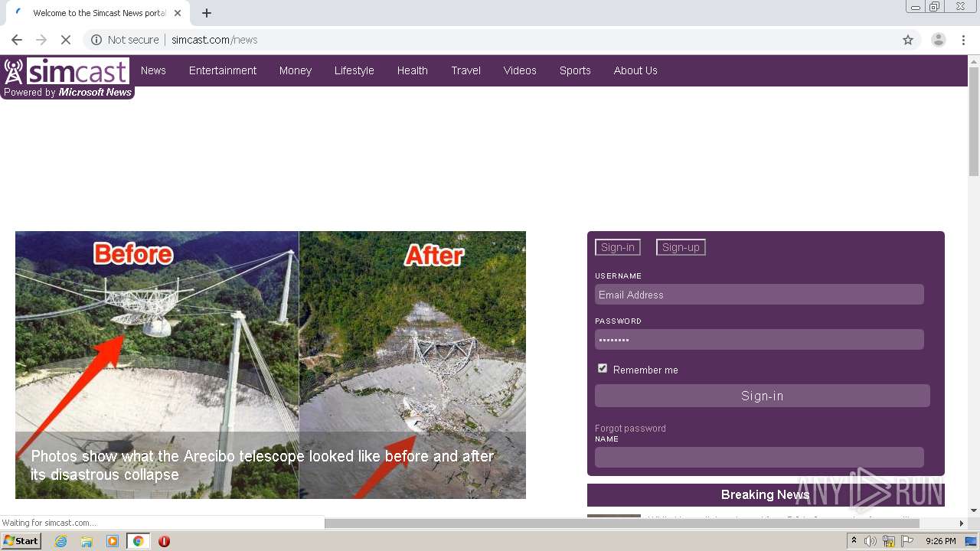The width and height of the screenshot is (980, 551).
Task: Open the Entertainment section
Action: pyautogui.click(x=223, y=70)
